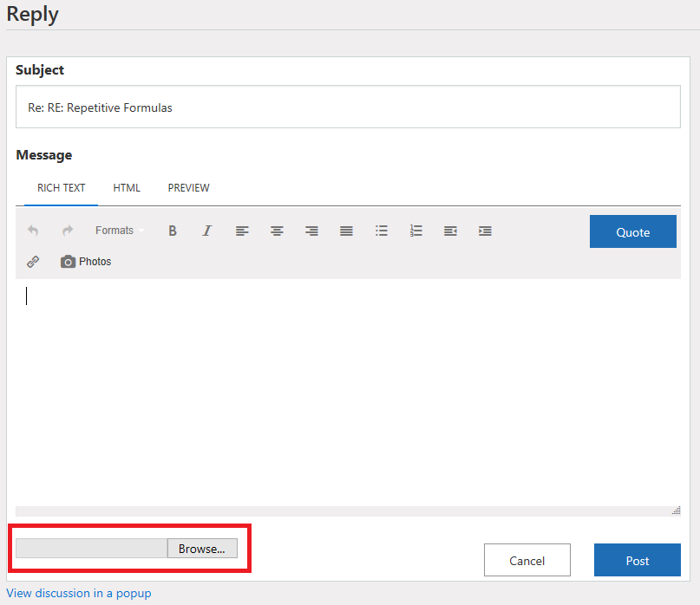The width and height of the screenshot is (700, 605).
Task: Open the PREVIEW tab
Action: 188,188
